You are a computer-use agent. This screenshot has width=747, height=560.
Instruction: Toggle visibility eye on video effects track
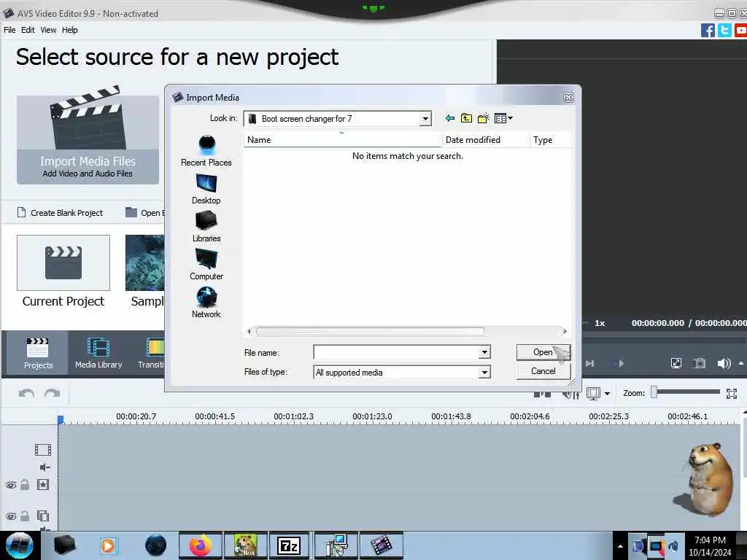click(11, 485)
